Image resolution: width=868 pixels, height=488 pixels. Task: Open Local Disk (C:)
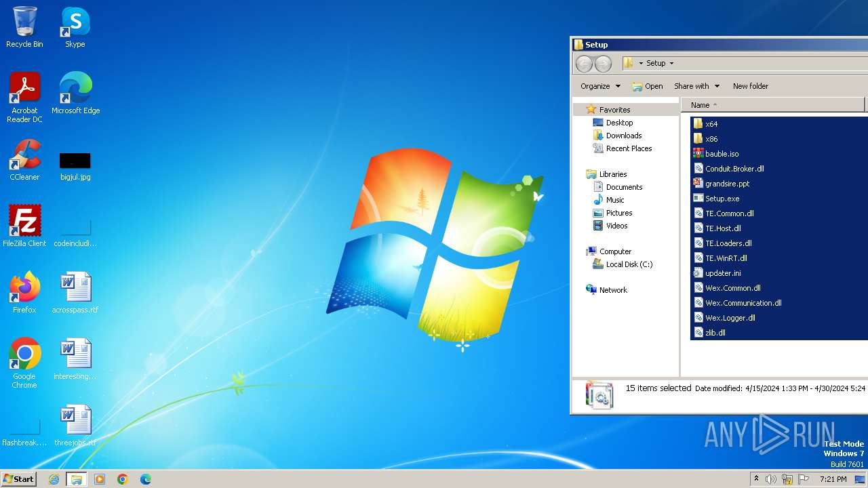point(629,264)
